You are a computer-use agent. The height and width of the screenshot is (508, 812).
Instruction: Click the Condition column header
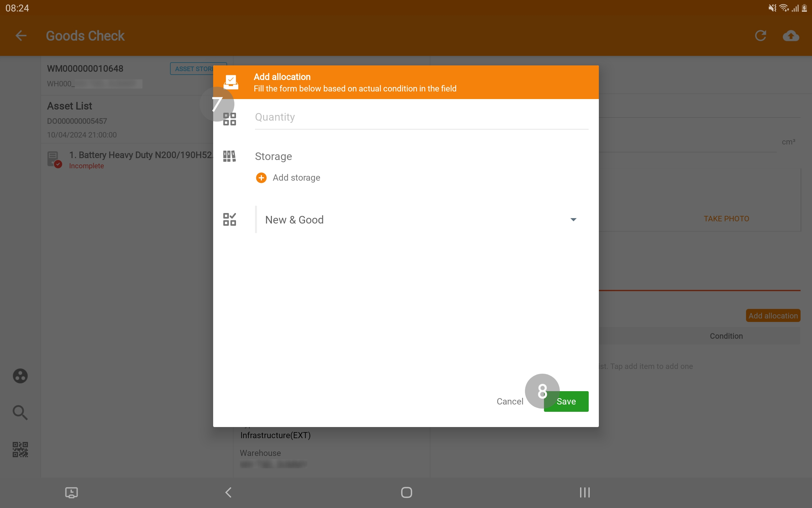(726, 336)
